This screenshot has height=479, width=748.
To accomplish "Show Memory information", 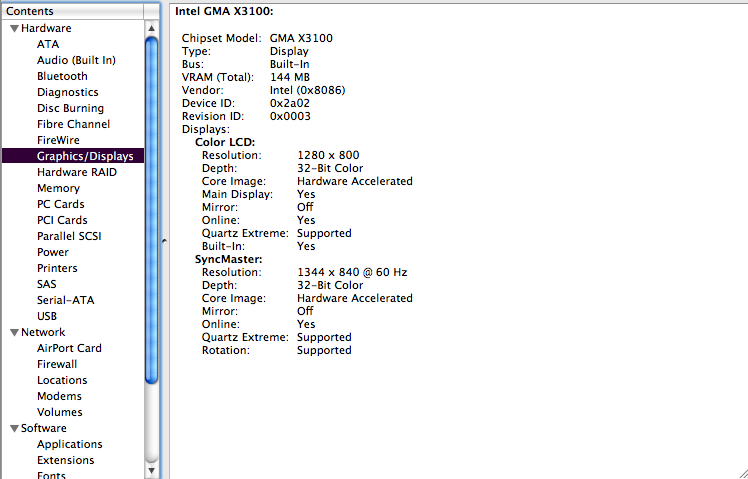I will click(58, 188).
